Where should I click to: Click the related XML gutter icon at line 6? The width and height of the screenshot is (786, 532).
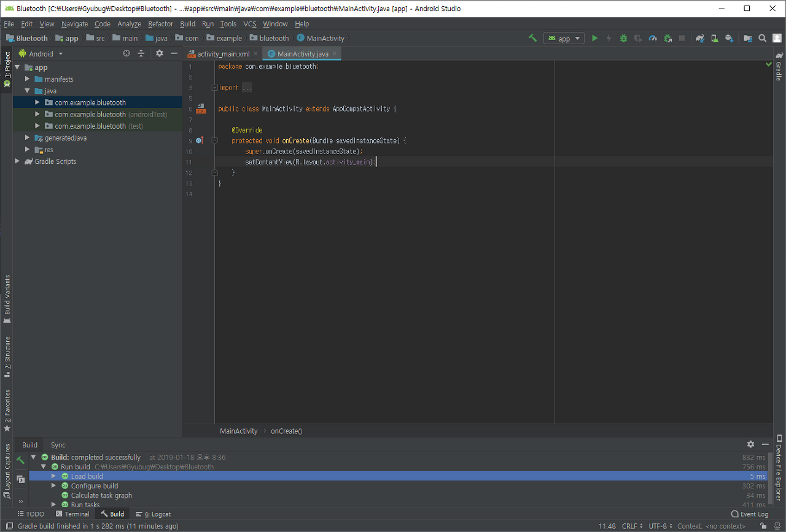point(201,109)
